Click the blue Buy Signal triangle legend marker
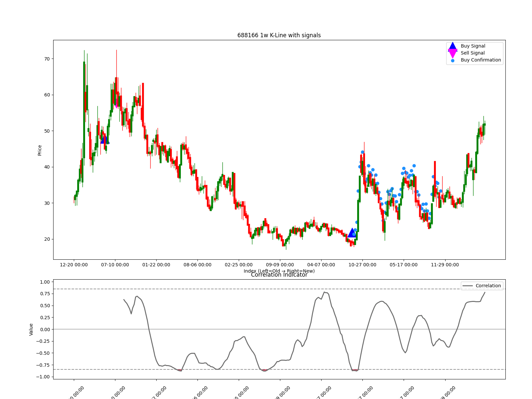Image resolution: width=532 pixels, height=399 pixels. click(453, 46)
